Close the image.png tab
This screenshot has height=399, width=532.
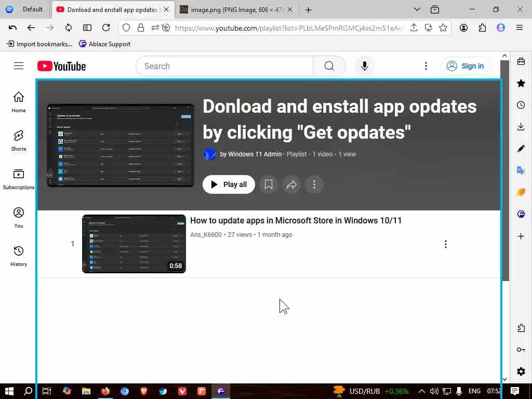coord(290,10)
